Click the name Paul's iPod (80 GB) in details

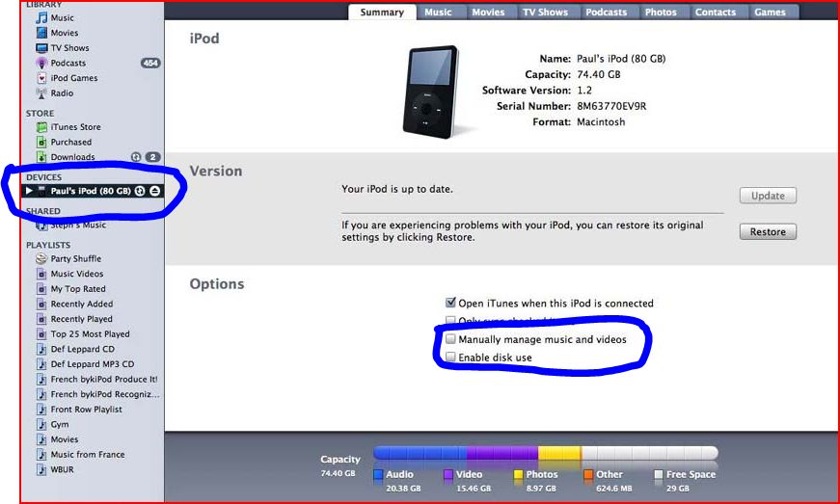click(x=621, y=59)
